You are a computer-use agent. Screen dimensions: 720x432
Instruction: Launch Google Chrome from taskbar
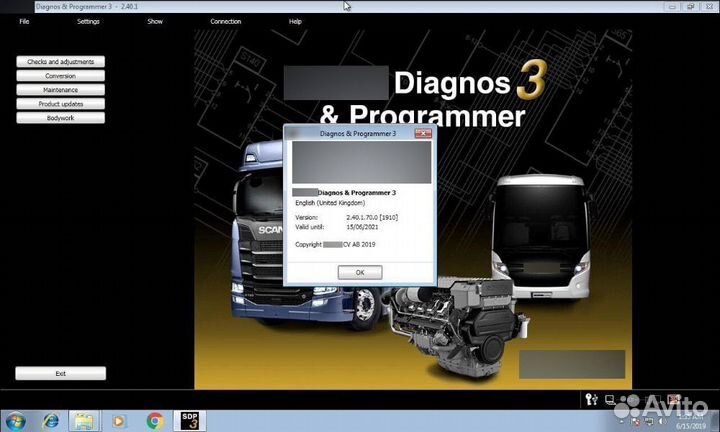(x=155, y=421)
